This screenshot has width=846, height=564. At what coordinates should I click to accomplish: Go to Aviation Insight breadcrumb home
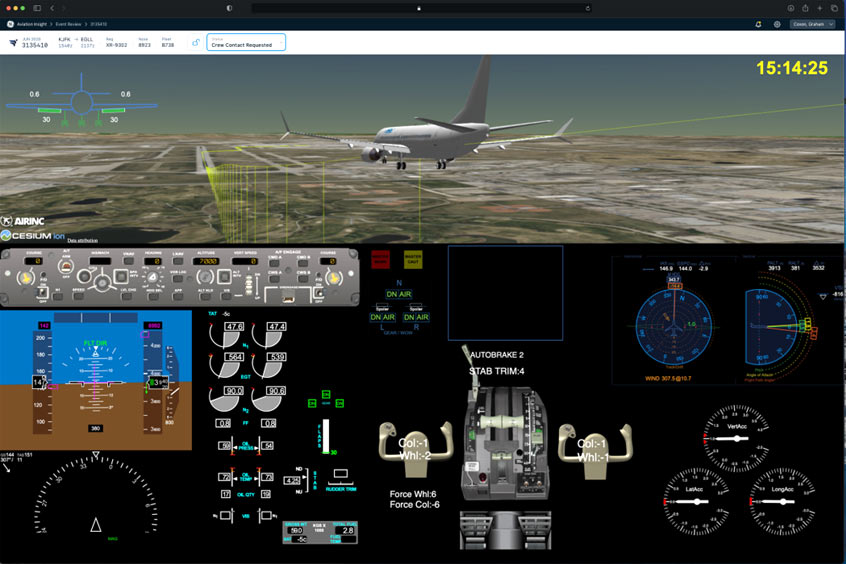[35, 24]
